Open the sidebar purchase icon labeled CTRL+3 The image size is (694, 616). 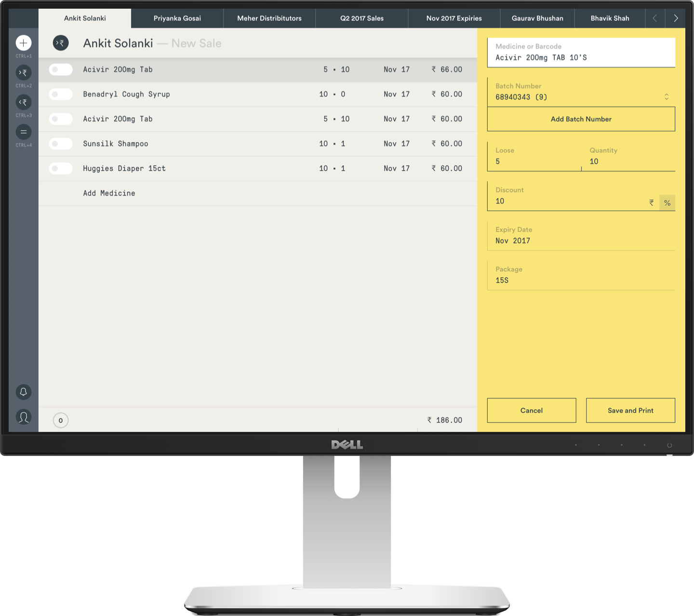[x=24, y=102]
